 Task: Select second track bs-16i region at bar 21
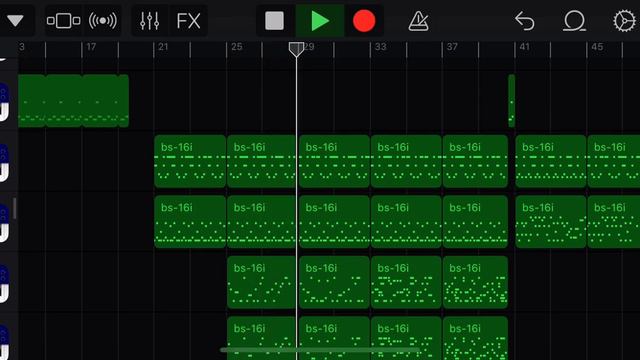tap(190, 161)
